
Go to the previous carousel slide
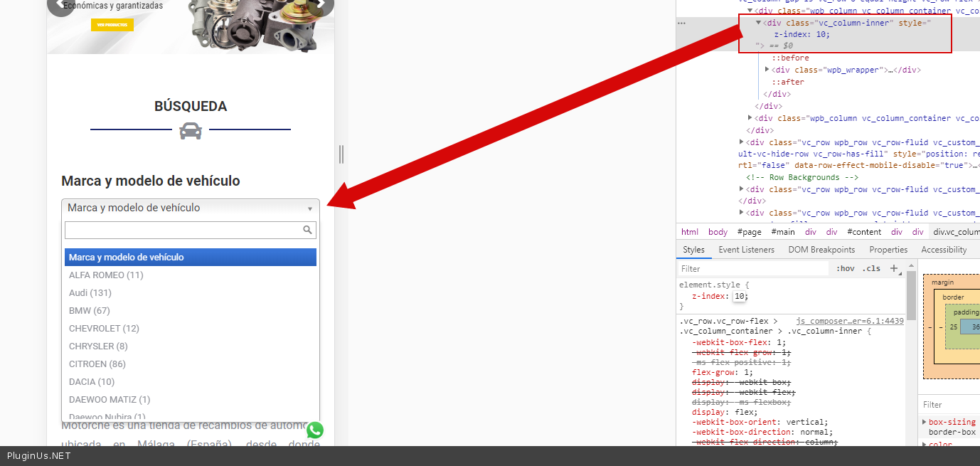click(60, 4)
